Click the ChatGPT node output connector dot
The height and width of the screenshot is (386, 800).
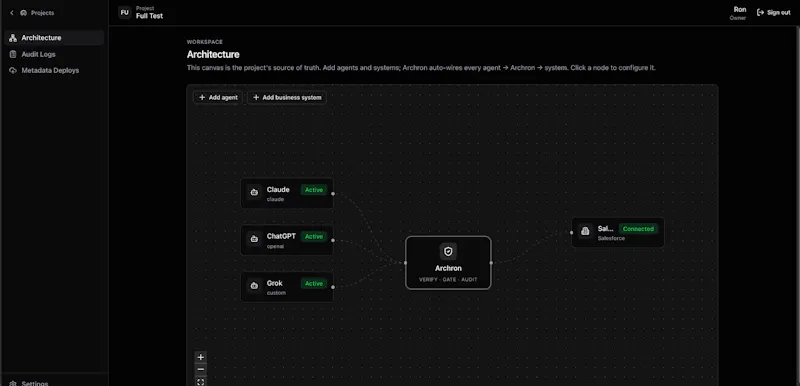click(x=333, y=240)
